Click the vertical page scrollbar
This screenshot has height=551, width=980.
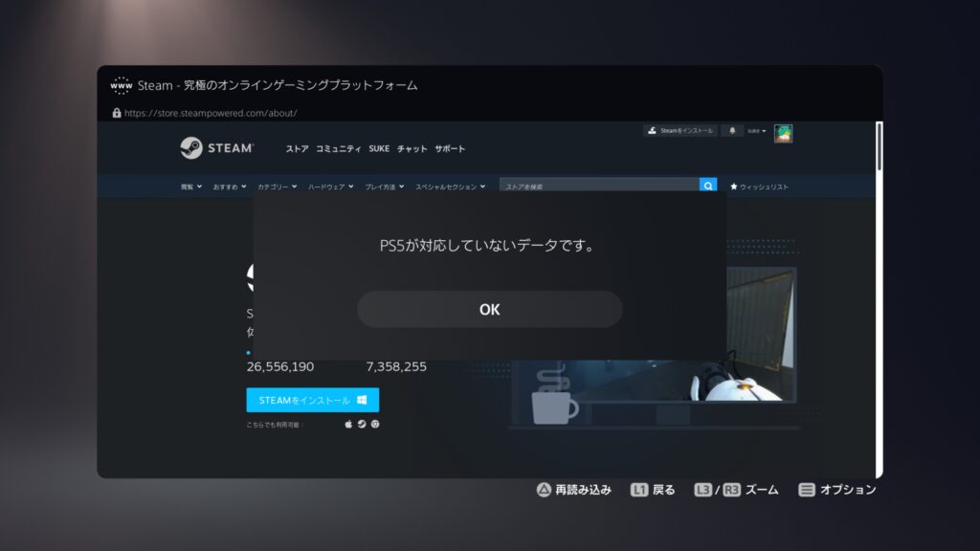(879, 146)
